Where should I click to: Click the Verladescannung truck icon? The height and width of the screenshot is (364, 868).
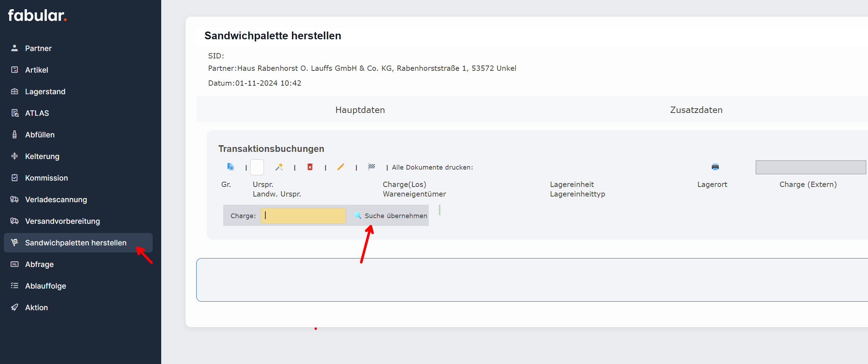(15, 199)
